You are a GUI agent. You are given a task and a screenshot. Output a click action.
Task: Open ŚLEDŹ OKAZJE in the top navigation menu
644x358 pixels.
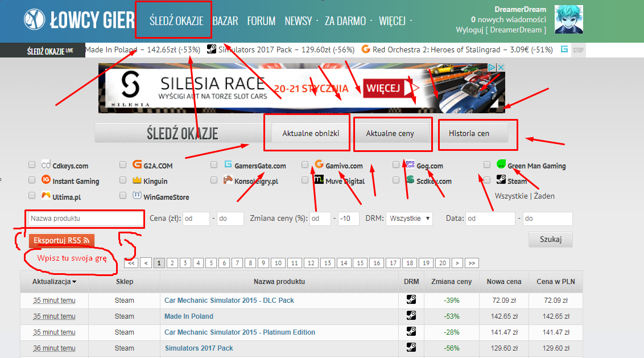tap(176, 20)
